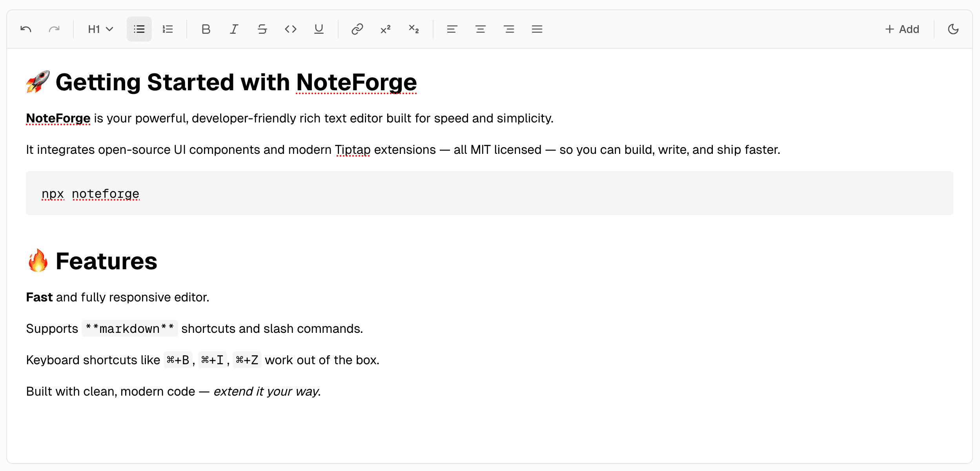Insert a link with the chain icon
The height and width of the screenshot is (471, 980).
pos(357,29)
